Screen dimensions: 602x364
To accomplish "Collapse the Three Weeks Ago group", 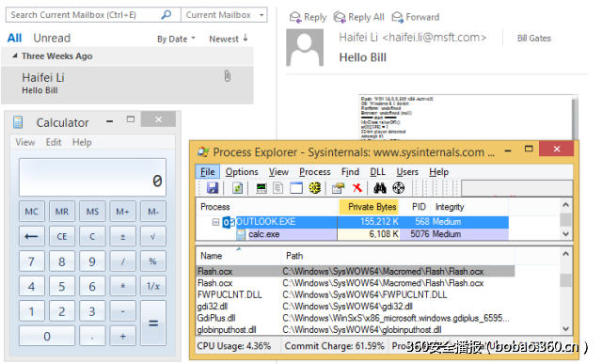I will (x=15, y=55).
